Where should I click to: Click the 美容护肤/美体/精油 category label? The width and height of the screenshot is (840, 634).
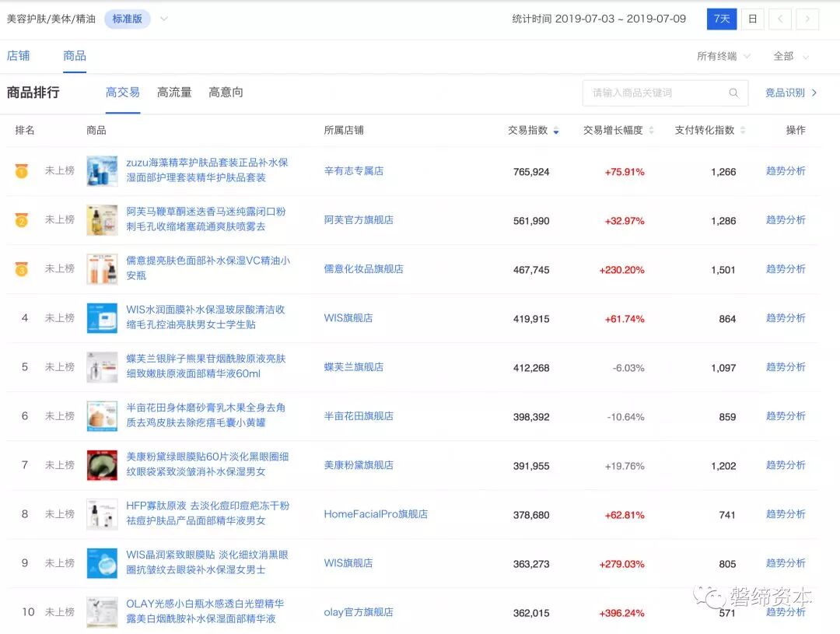(51, 19)
